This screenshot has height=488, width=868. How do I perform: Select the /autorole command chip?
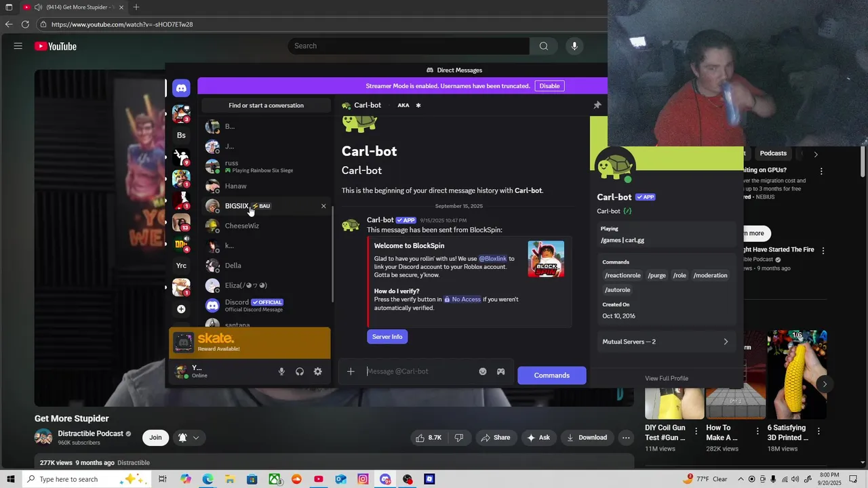tap(617, 290)
